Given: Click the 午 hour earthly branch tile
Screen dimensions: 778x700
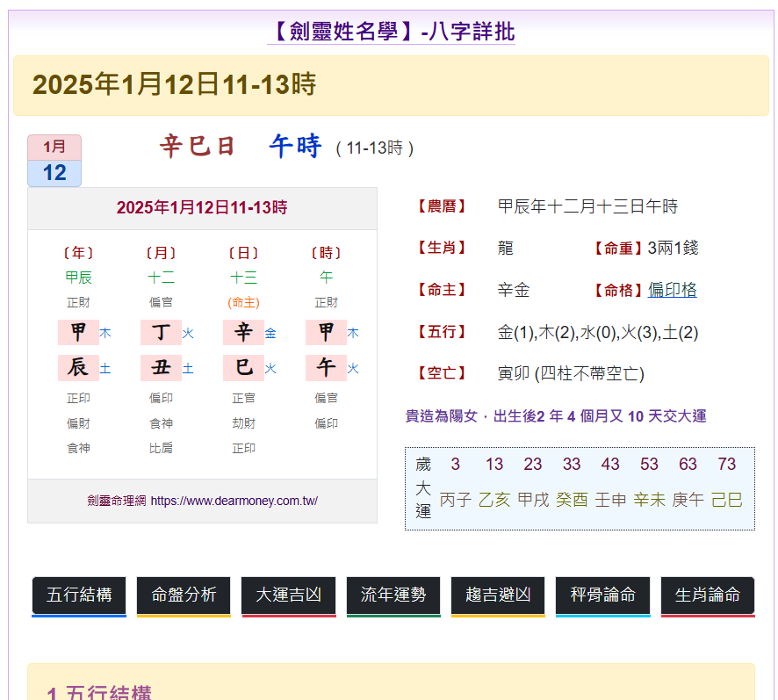Looking at the screenshot, I should [x=326, y=368].
